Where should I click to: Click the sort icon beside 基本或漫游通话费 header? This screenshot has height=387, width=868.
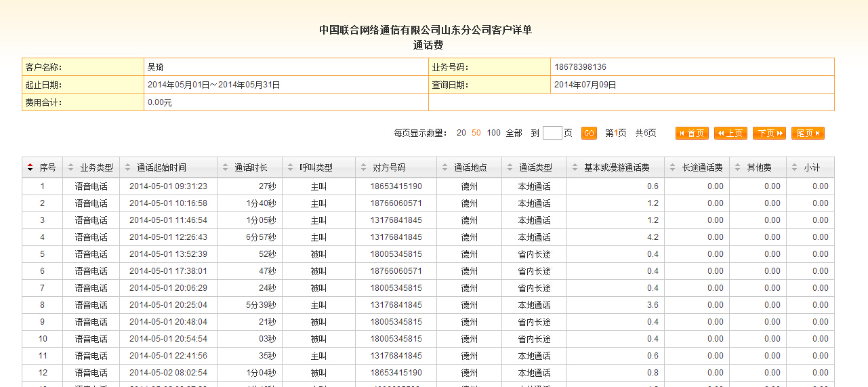(x=575, y=167)
